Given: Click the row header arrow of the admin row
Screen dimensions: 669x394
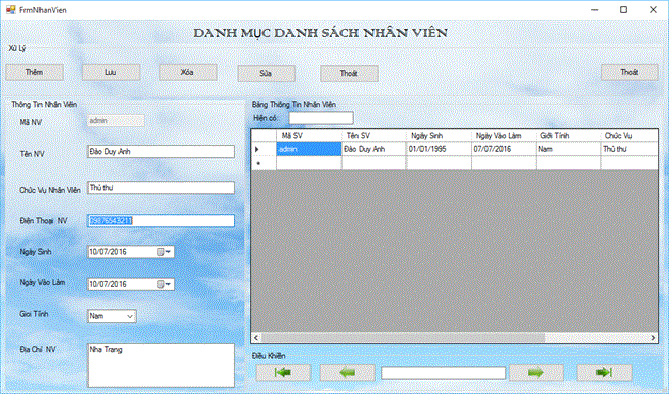Looking at the screenshot, I should coord(264,149).
